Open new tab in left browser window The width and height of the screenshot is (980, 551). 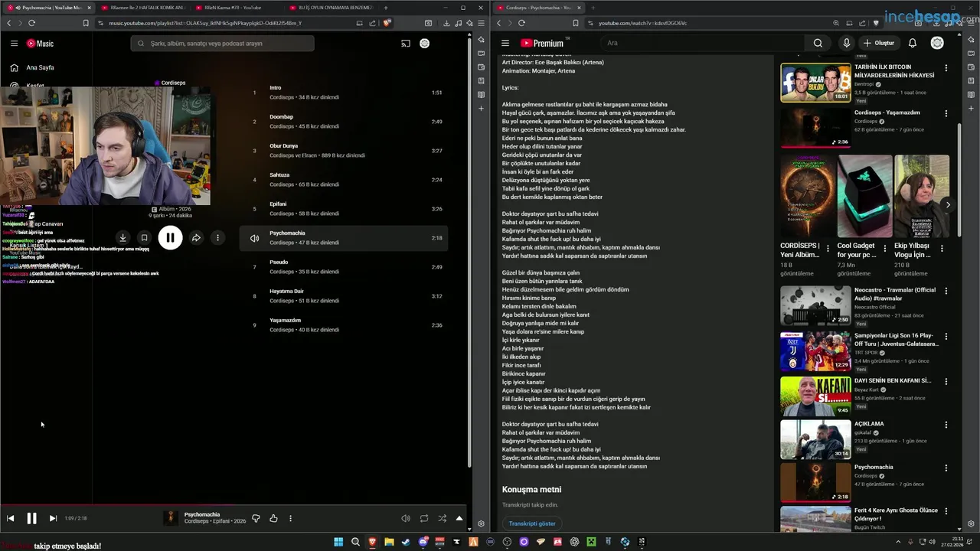click(x=386, y=8)
